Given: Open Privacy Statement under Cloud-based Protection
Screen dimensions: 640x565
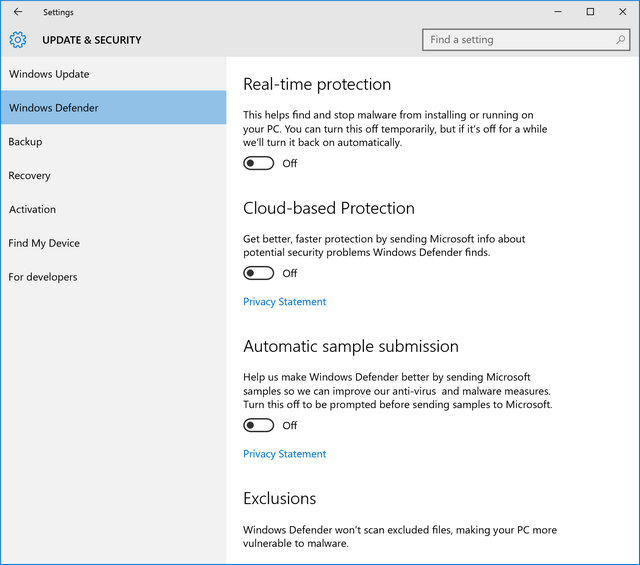Looking at the screenshot, I should pos(284,302).
